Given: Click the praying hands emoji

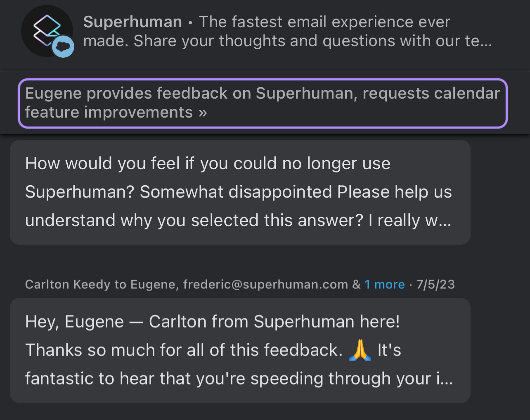Looking at the screenshot, I should tap(360, 350).
